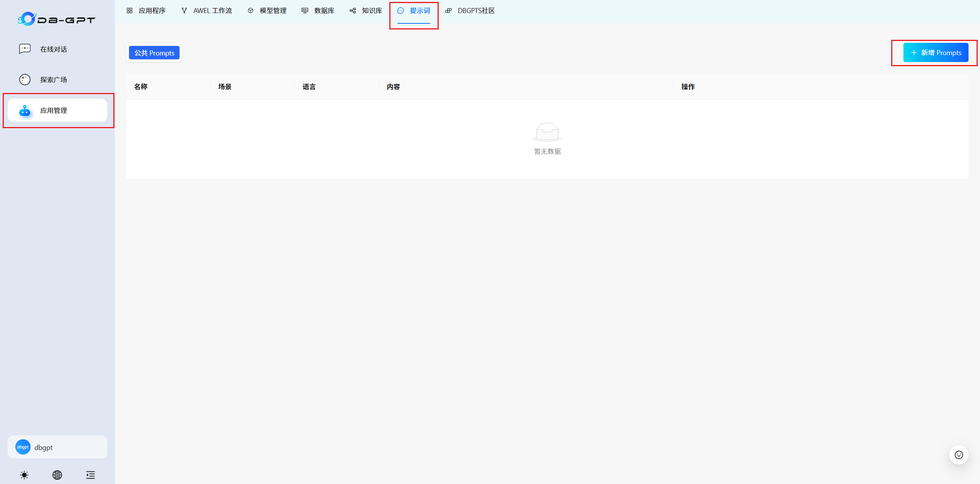Click 新增 Prompts button

[x=936, y=53]
